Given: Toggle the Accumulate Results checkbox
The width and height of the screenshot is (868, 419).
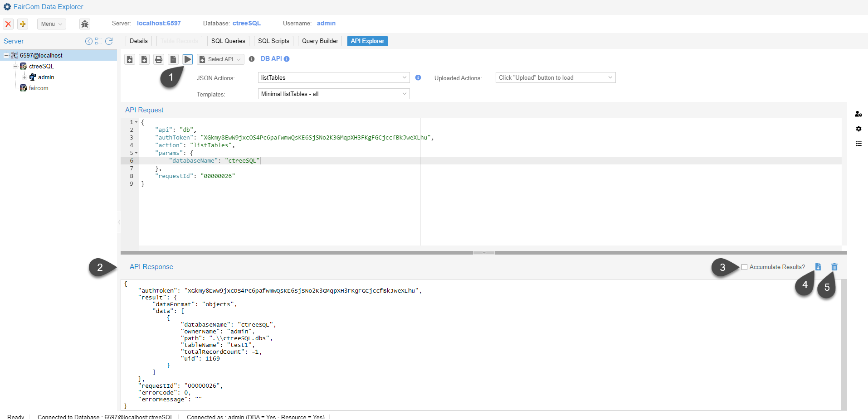Looking at the screenshot, I should 744,267.
